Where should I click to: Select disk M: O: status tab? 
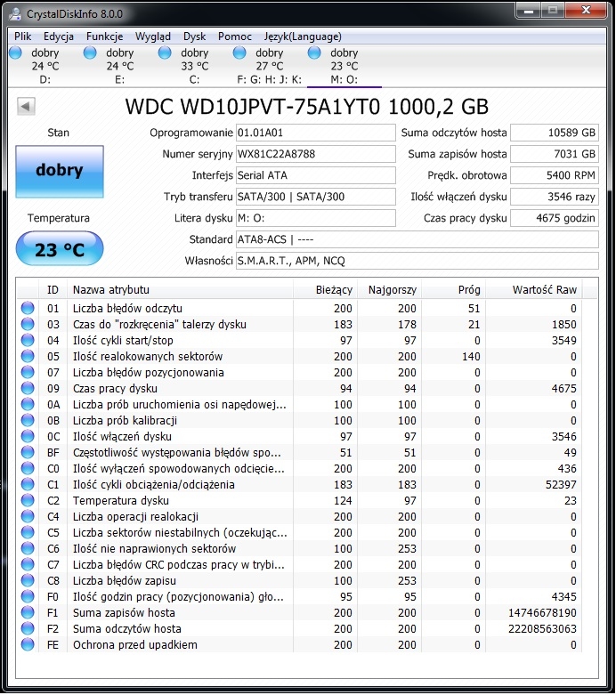(344, 66)
